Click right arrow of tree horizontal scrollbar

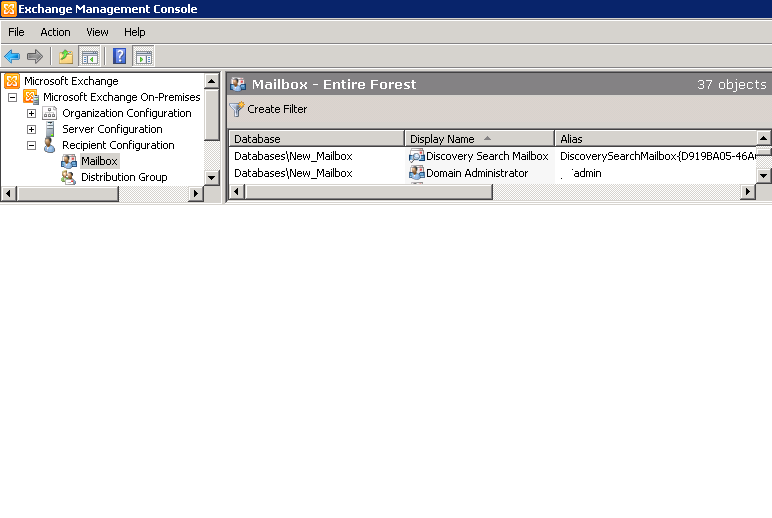[x=195, y=194]
